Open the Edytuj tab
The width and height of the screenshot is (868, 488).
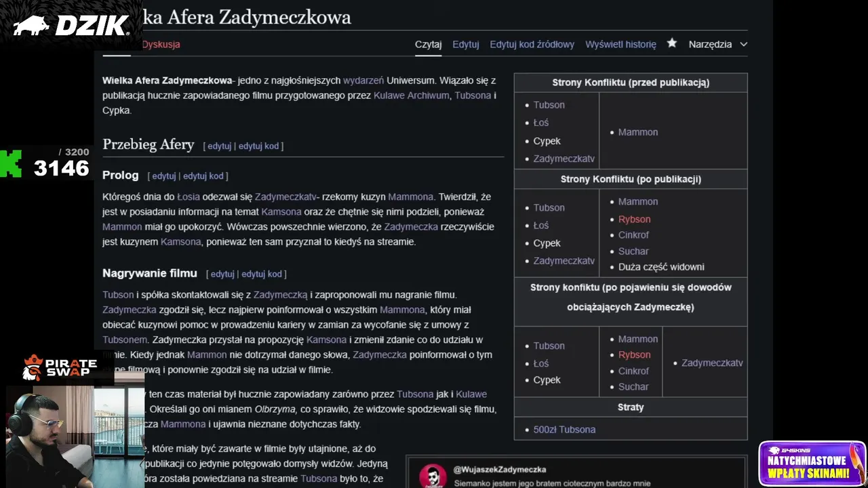click(x=466, y=44)
